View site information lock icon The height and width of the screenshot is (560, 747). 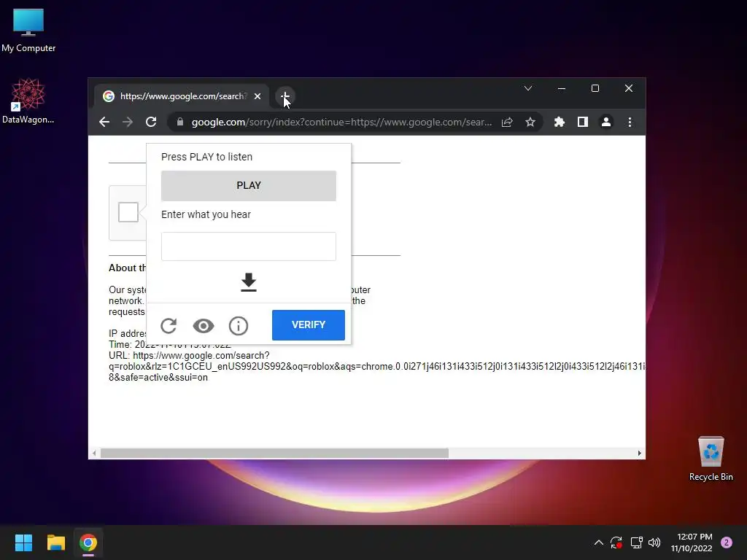coord(179,122)
